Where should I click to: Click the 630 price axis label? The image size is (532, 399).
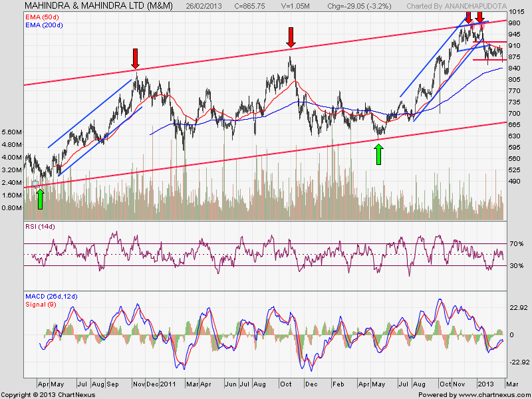[515, 136]
